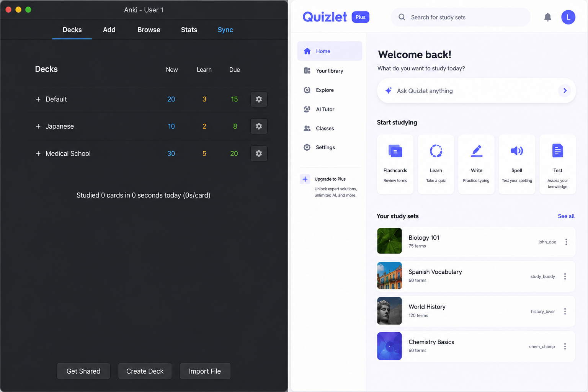Open more options for Chemistry Basics

pyautogui.click(x=565, y=346)
